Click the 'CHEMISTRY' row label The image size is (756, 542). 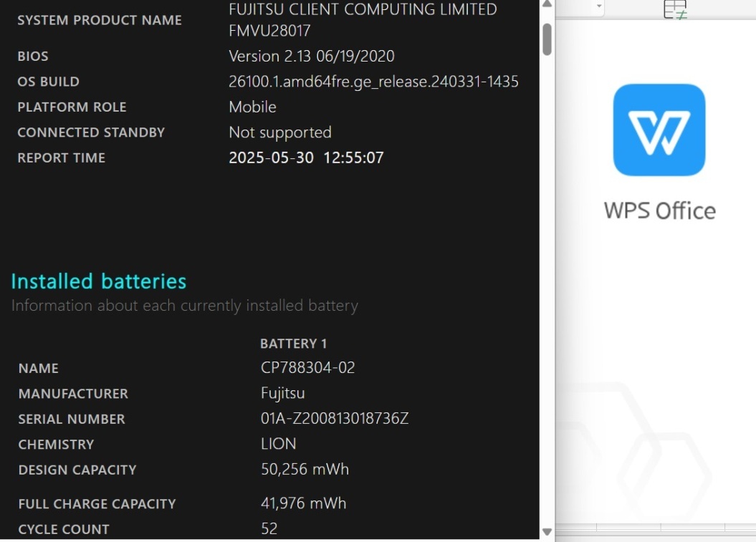(x=57, y=445)
